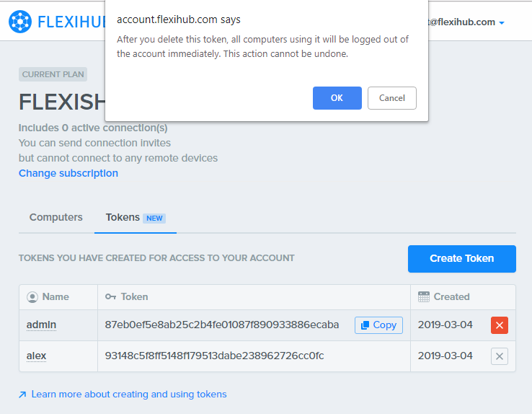
Task: Click the Create Token button
Action: coord(462,259)
